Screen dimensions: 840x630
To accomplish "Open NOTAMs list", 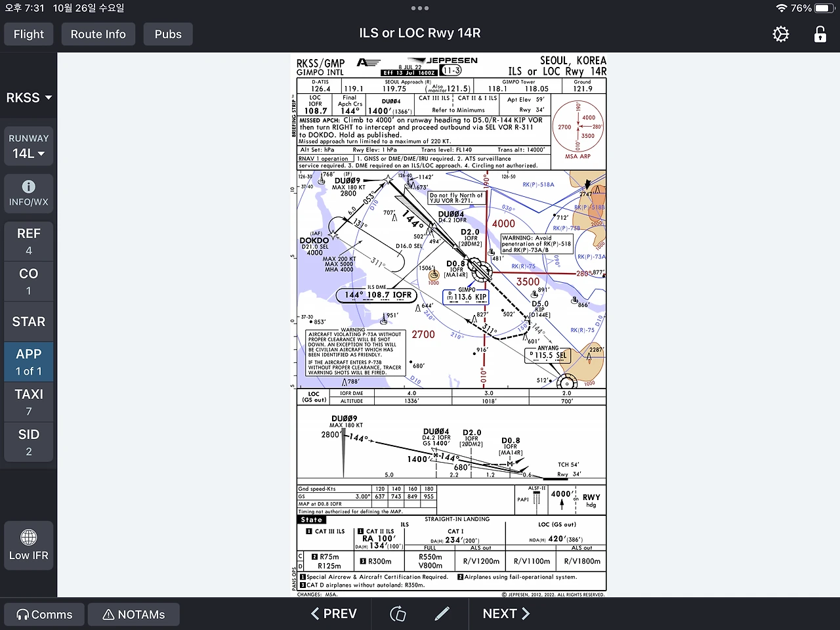I will (134, 614).
